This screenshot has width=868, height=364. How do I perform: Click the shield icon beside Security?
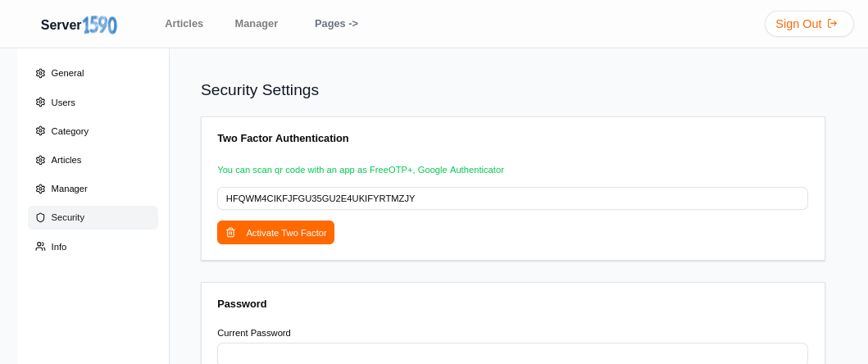coord(40,217)
